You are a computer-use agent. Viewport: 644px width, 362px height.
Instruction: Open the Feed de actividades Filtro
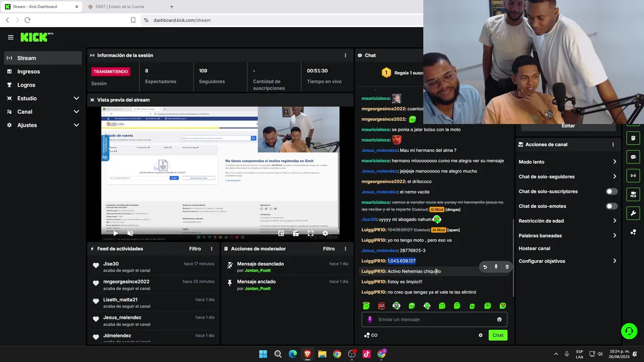pos(195,249)
